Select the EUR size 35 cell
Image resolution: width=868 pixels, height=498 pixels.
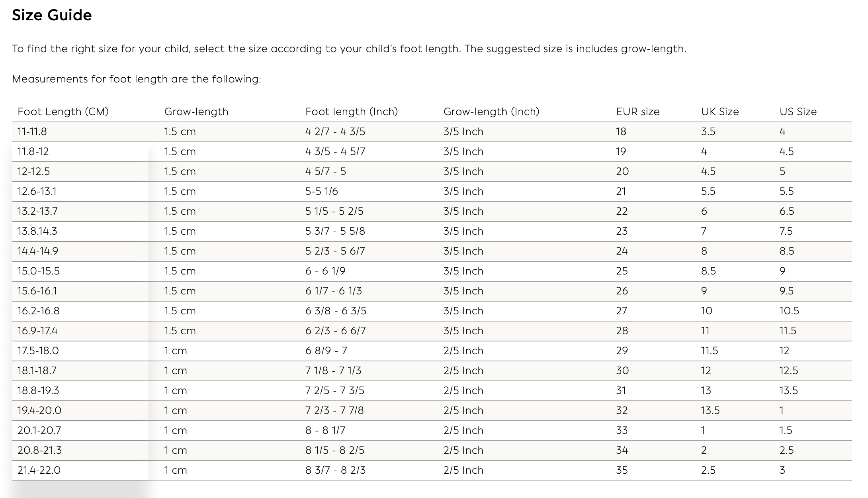tap(622, 470)
